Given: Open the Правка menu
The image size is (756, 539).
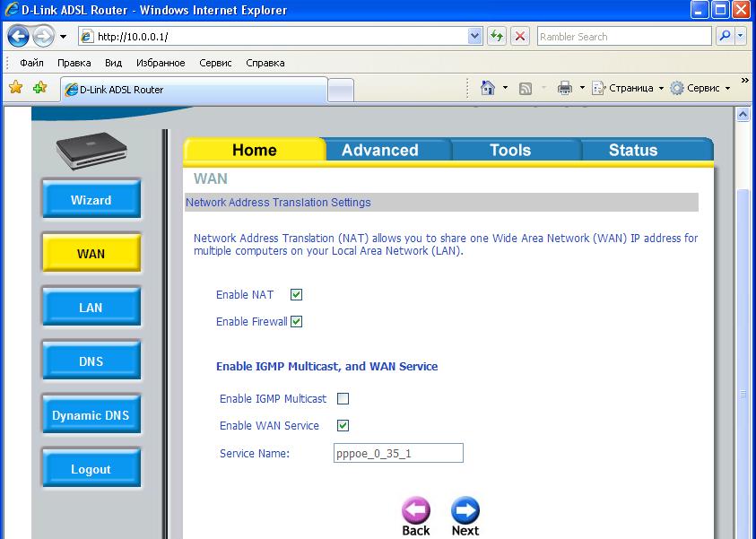Looking at the screenshot, I should pos(74,63).
